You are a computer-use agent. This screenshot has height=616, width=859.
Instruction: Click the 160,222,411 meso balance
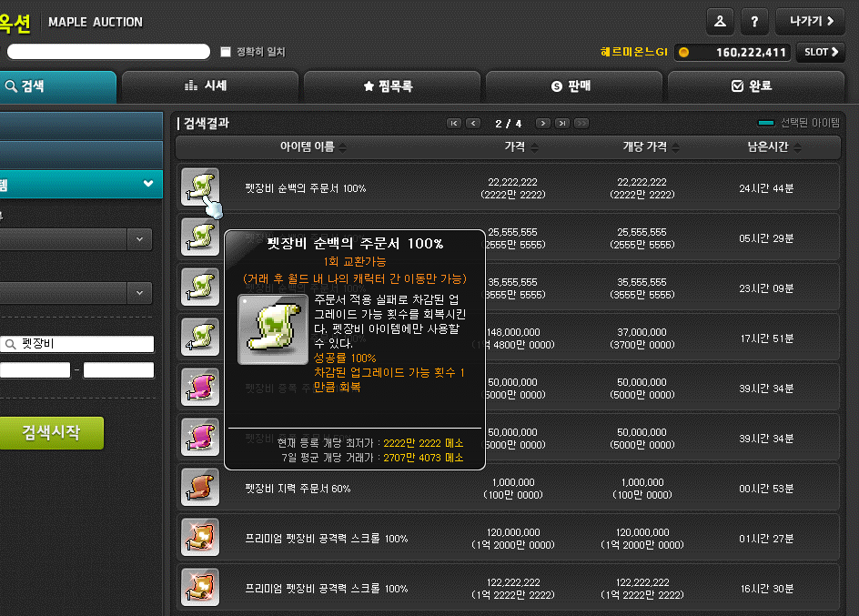pos(751,53)
